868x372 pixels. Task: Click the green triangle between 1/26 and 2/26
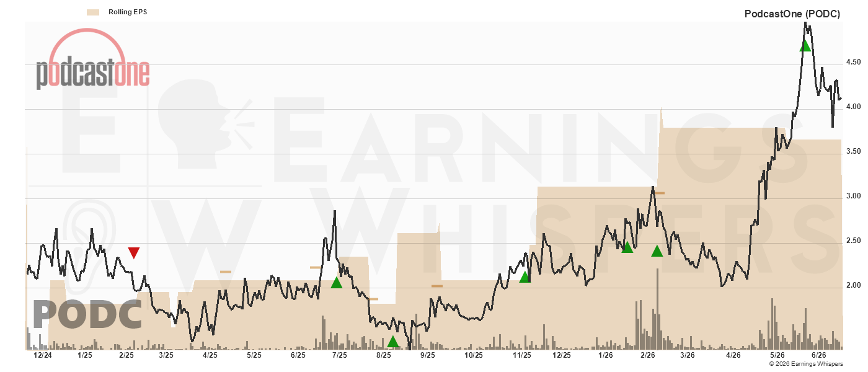point(627,247)
